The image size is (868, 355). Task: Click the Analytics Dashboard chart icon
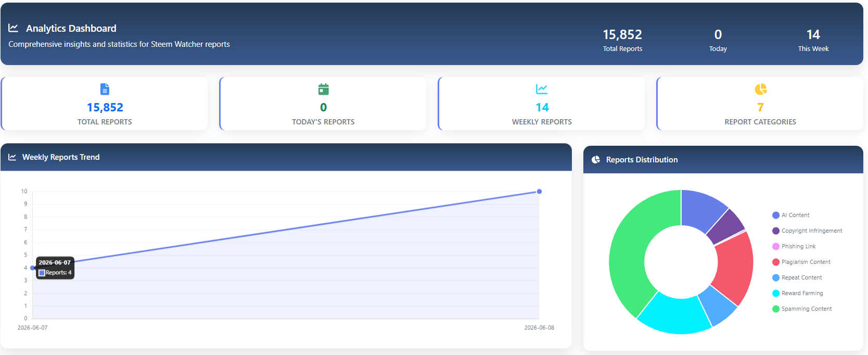point(14,28)
